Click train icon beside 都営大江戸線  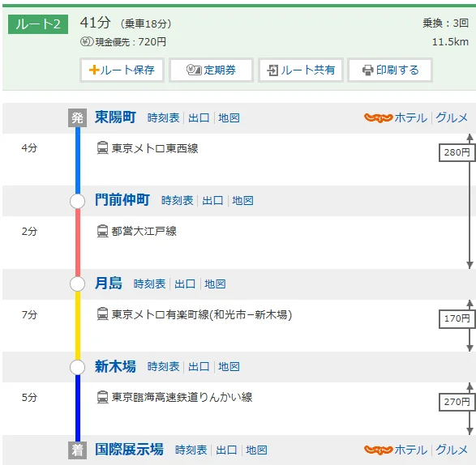(102, 231)
